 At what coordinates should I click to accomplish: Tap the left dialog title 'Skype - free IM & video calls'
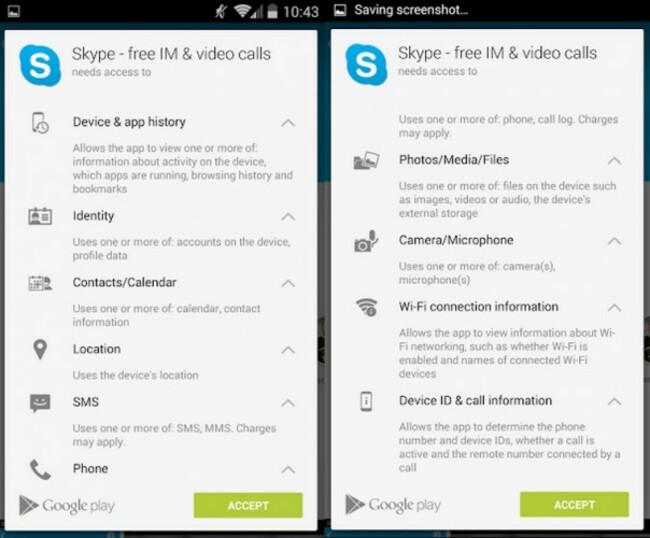[171, 54]
